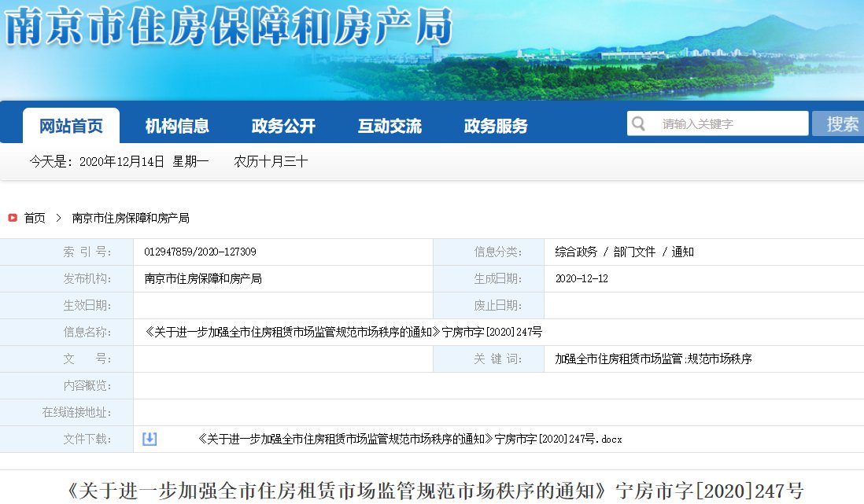
Task: Download the 宁房市字[2020]247号.docx file
Action: click(410, 439)
